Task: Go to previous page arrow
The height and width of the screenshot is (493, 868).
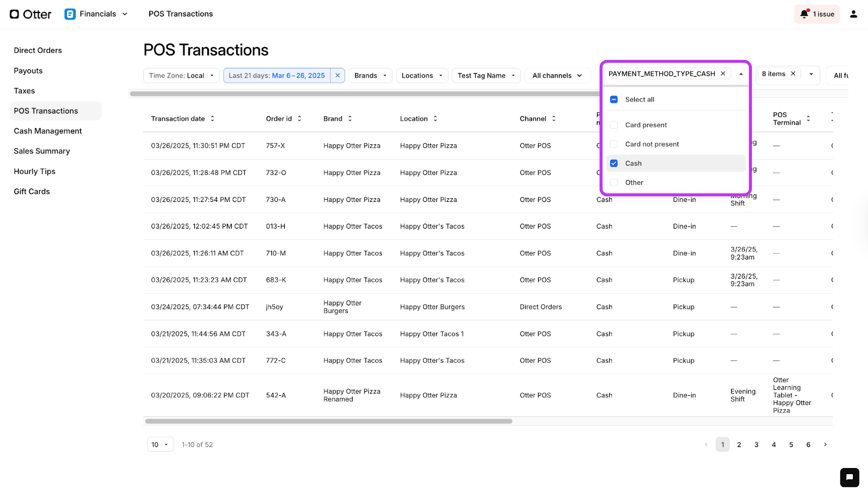Action: (x=706, y=445)
